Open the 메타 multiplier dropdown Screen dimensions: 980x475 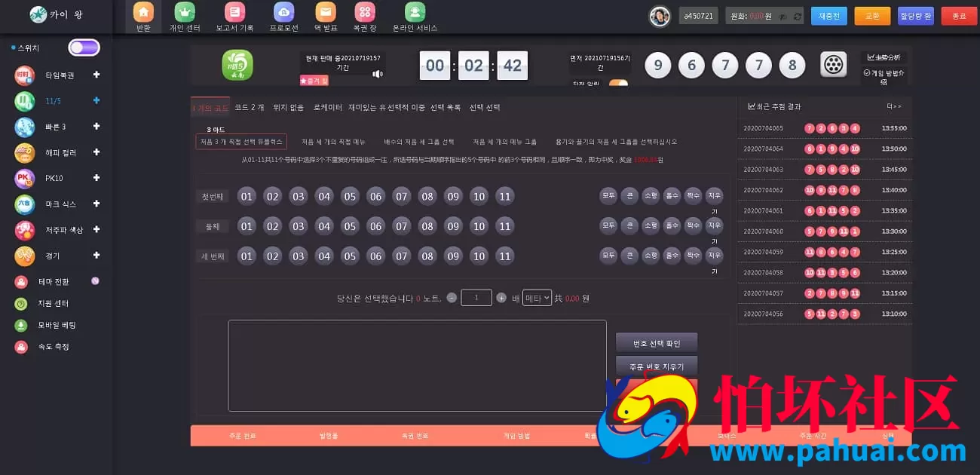(x=537, y=297)
